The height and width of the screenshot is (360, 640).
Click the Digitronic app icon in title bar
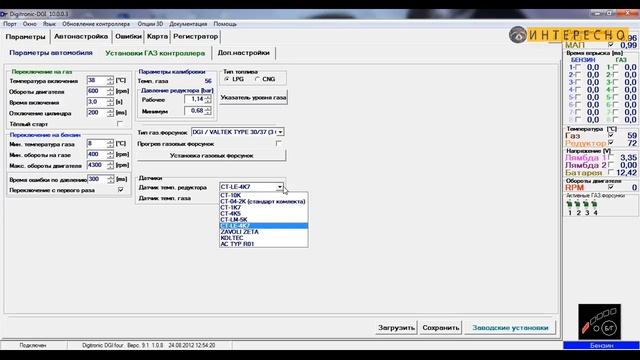coord(4,14)
